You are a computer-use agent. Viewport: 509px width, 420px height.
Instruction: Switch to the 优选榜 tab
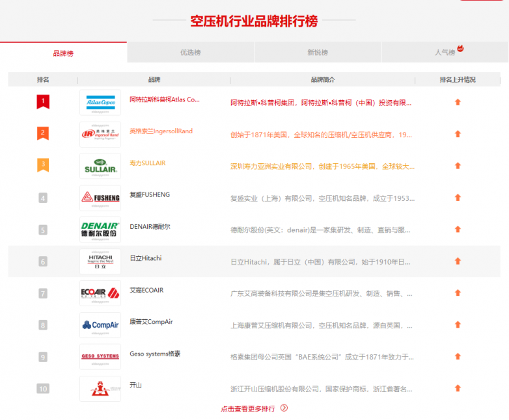coord(191,52)
